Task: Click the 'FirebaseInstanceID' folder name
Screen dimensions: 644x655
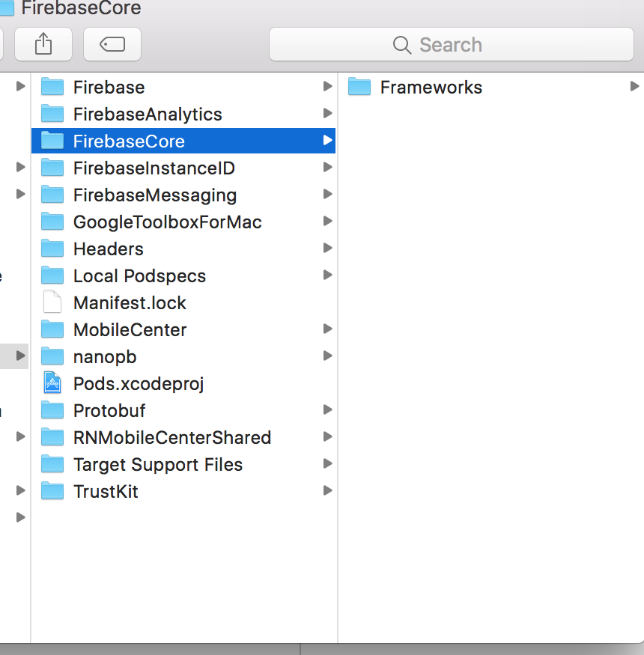Action: point(154,168)
